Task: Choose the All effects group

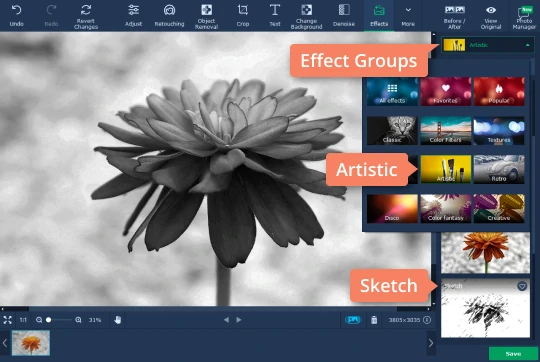Action: 392,91
